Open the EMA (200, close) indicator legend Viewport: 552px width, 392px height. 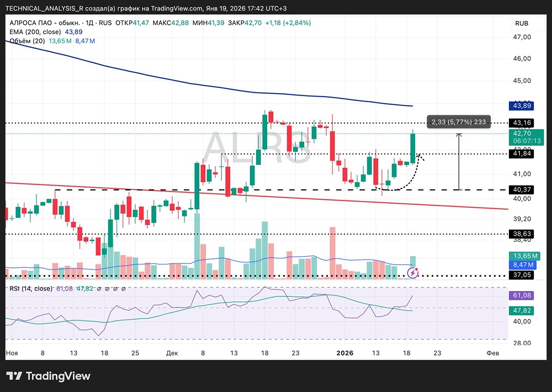click(35, 32)
